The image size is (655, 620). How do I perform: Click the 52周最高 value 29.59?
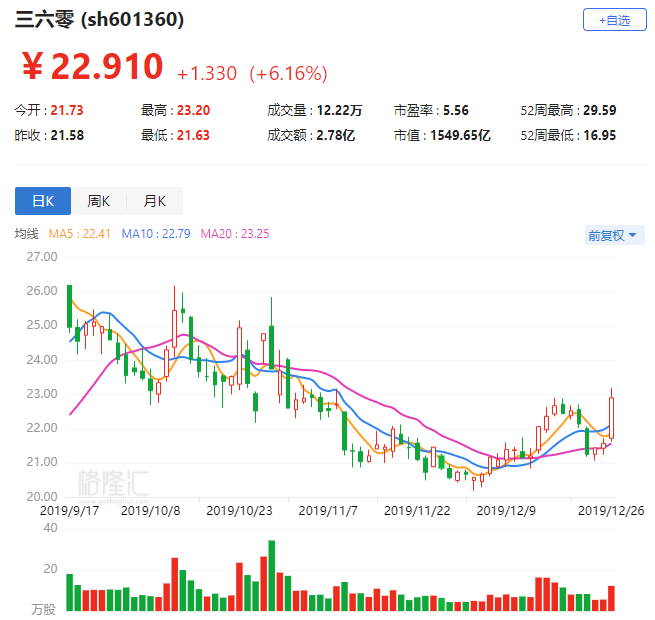599,110
